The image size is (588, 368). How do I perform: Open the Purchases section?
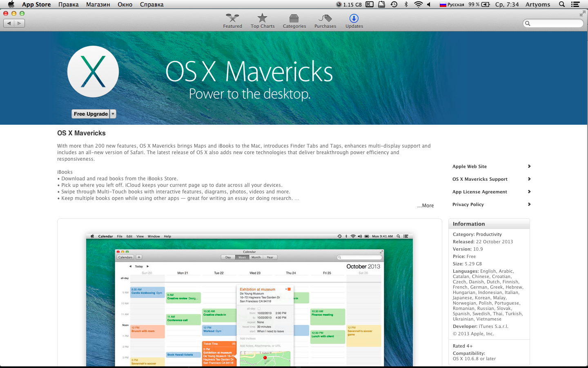click(x=325, y=21)
